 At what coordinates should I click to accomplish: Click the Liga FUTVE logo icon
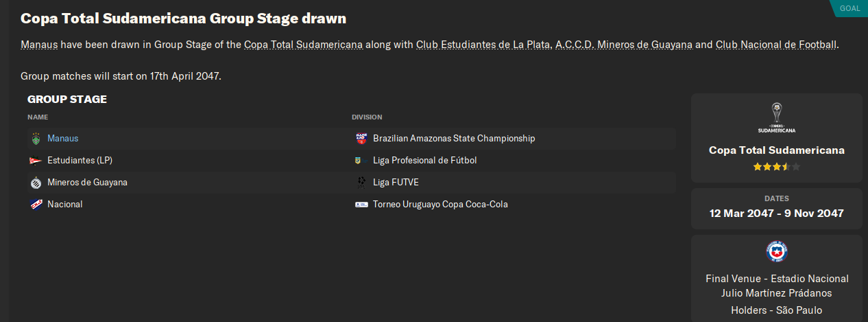click(x=361, y=183)
